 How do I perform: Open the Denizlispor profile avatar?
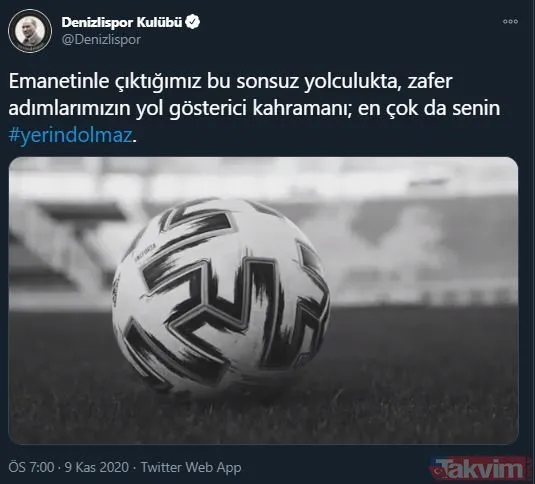[x=30, y=31]
